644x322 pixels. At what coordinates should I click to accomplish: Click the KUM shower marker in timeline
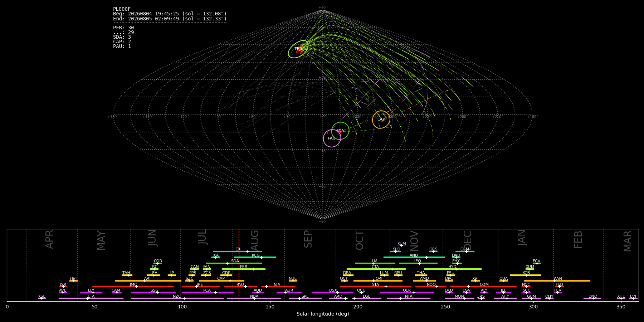402,245
